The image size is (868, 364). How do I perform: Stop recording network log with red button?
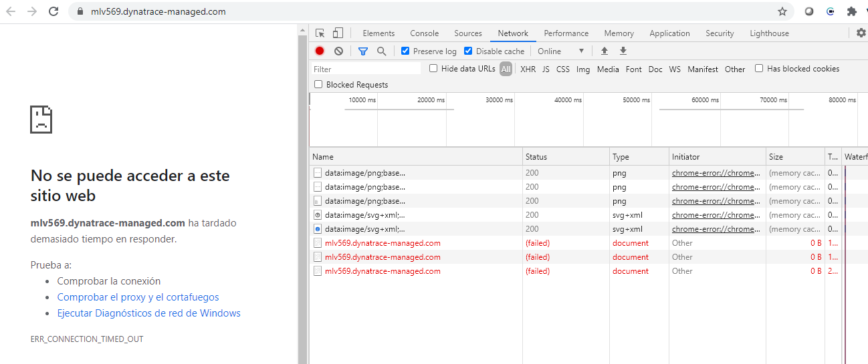point(320,51)
